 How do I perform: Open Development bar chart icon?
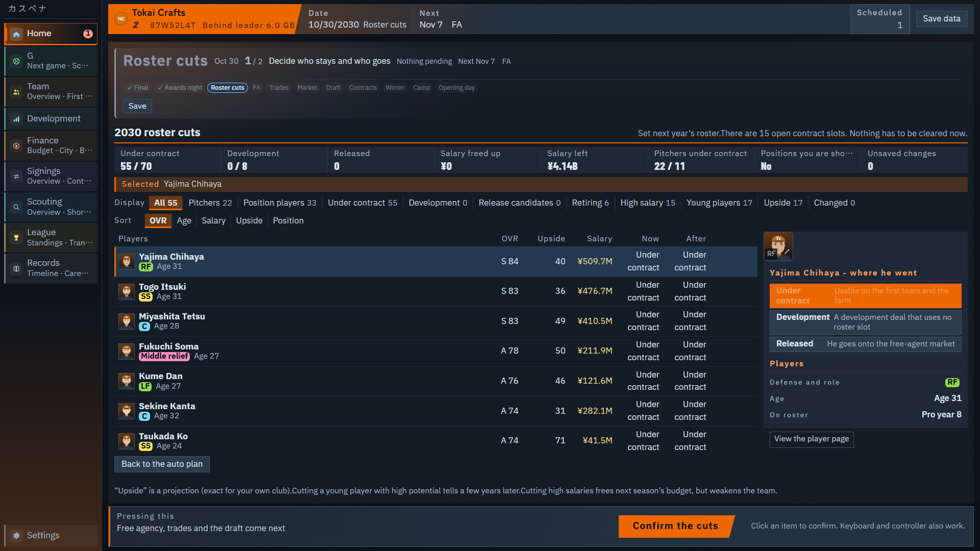tap(16, 119)
